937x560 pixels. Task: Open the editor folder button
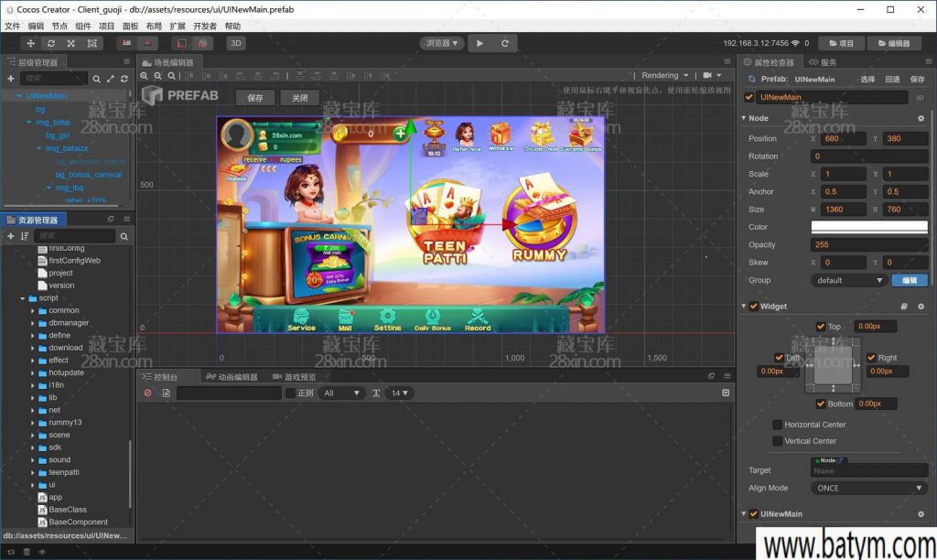pyautogui.click(x=894, y=43)
